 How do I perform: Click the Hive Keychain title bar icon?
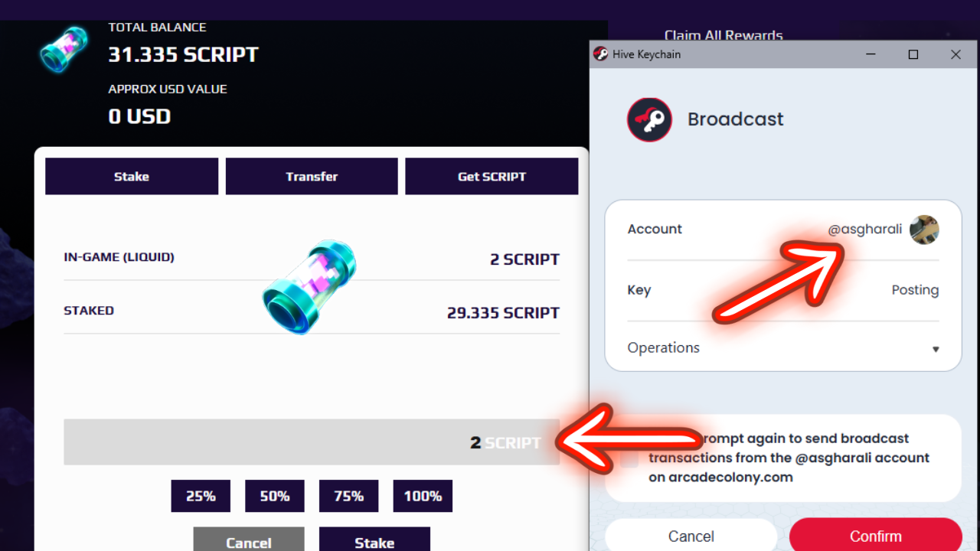(x=601, y=54)
